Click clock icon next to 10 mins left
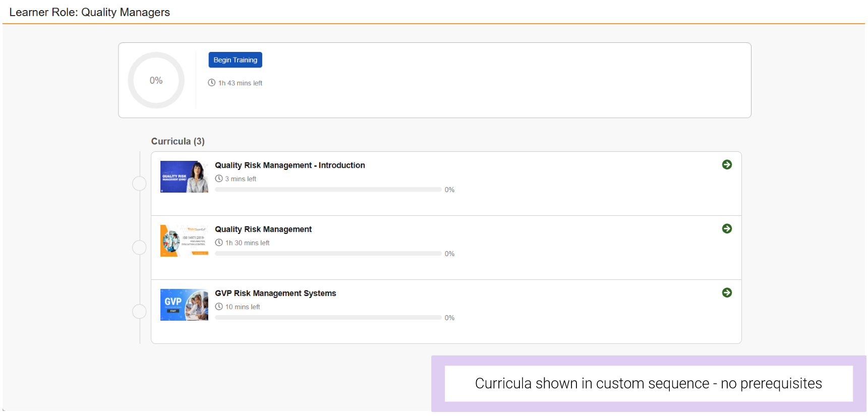The image size is (868, 416). [x=219, y=307]
